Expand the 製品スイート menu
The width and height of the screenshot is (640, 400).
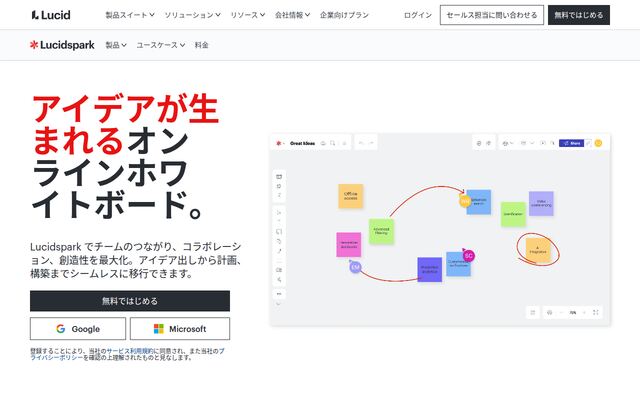[x=130, y=15]
